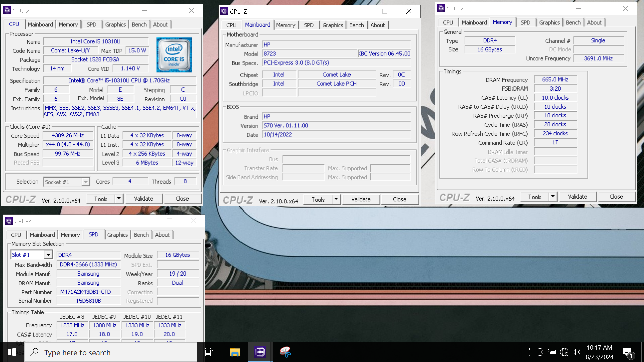This screenshot has height=362, width=644.
Task: Click the Meet Now tray icon
Action: point(540,352)
